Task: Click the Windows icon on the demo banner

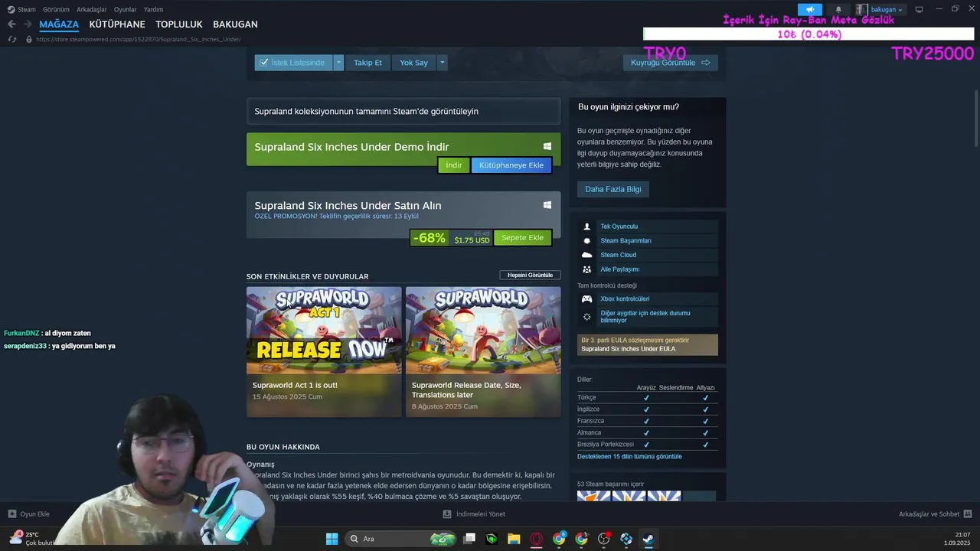Action: click(x=547, y=146)
